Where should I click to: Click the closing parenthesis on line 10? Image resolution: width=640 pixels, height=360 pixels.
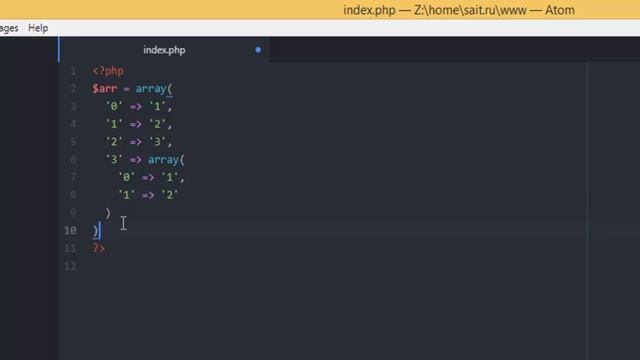(x=96, y=231)
